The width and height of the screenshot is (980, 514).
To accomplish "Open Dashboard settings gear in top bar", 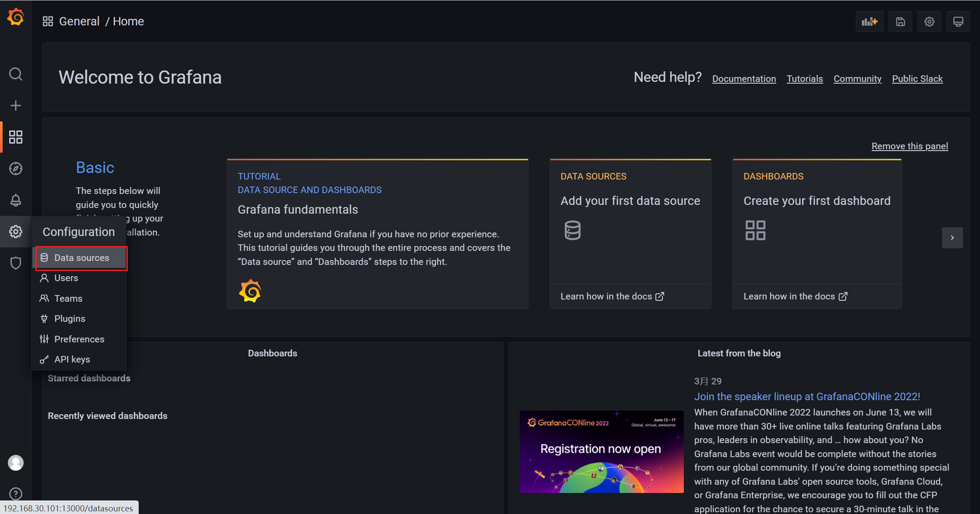I will click(x=929, y=21).
